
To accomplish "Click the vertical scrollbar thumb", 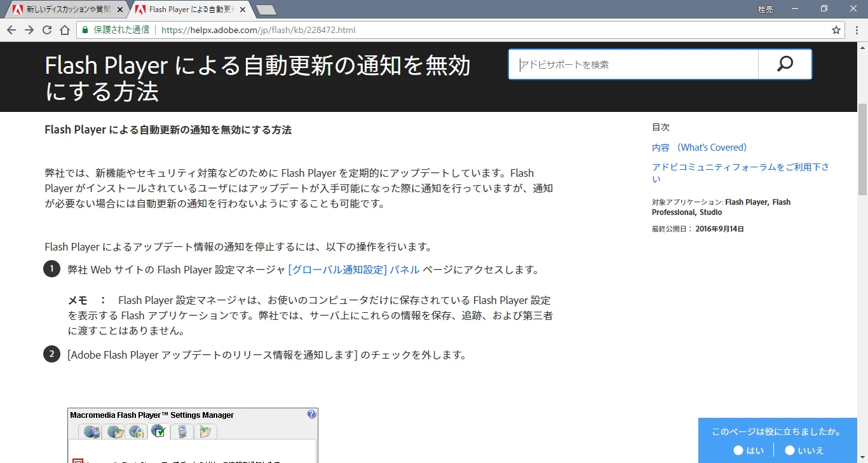I will (862, 149).
